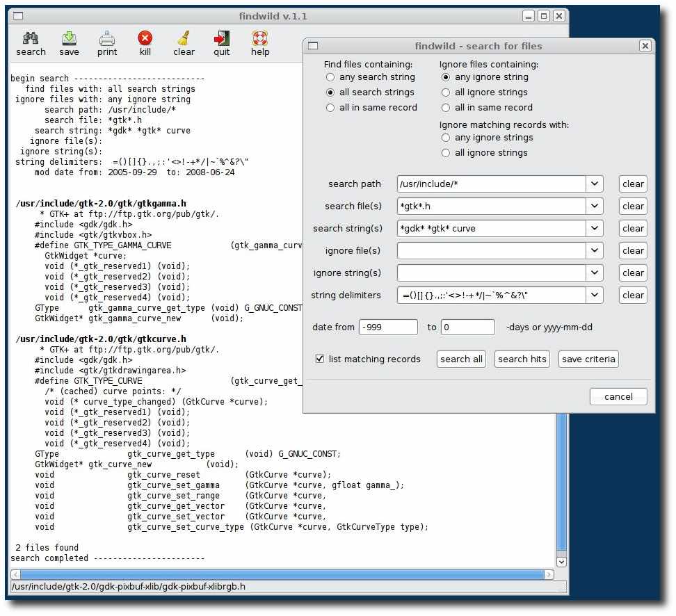Expand the search path dropdown
The height and width of the screenshot is (616, 676).
coord(595,184)
